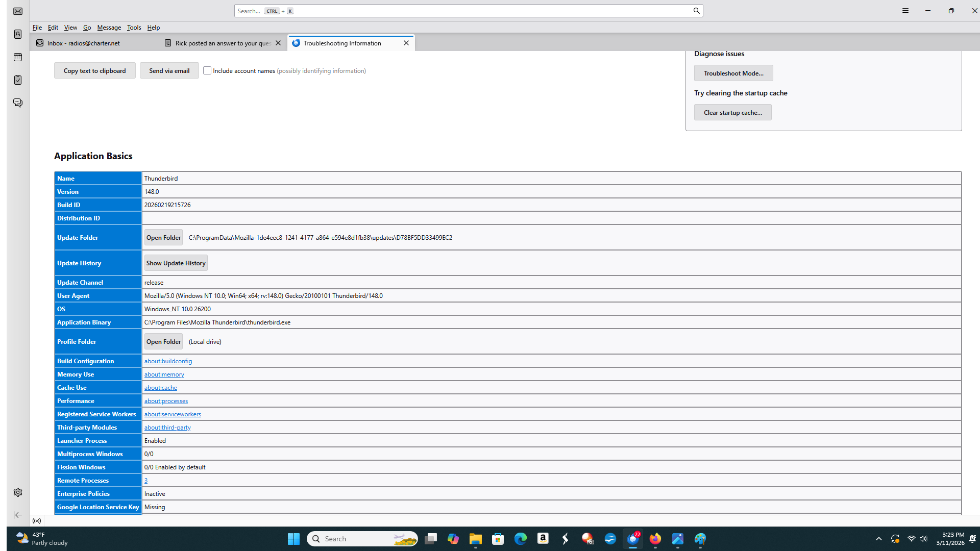Open the Thunderbird hamburger app menu
The height and width of the screenshot is (551, 980).
[x=905, y=11]
